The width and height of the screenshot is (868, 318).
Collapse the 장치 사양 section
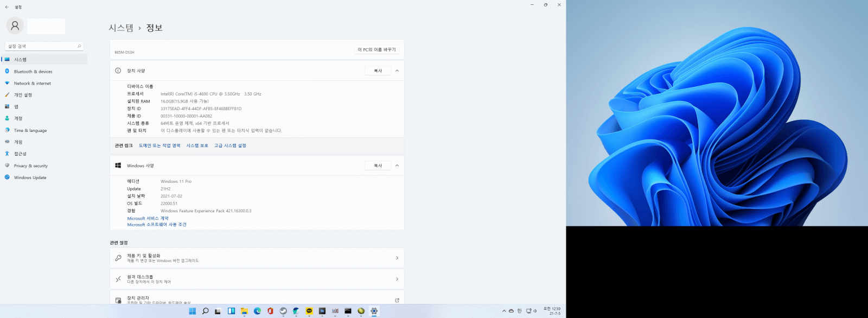(397, 71)
